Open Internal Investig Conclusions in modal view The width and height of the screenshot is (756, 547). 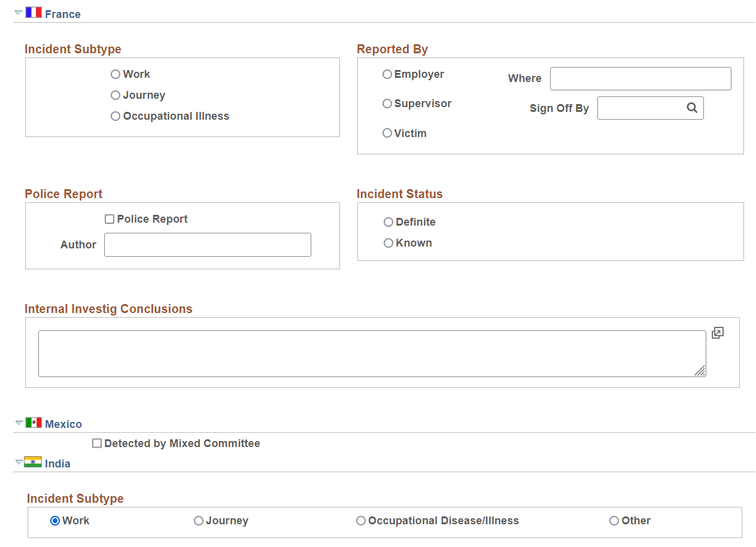pyautogui.click(x=717, y=333)
